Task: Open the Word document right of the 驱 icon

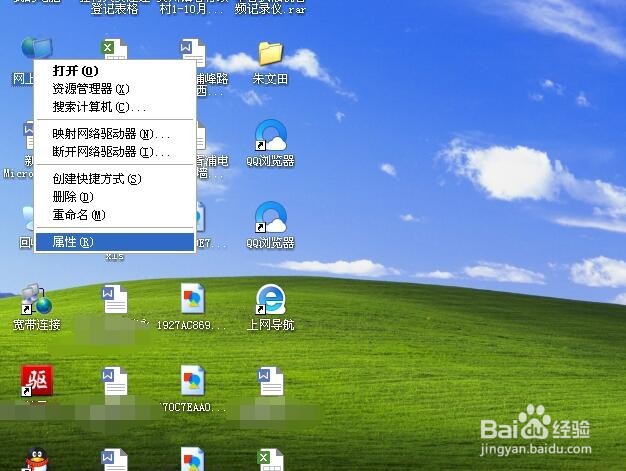Action: coord(115,381)
